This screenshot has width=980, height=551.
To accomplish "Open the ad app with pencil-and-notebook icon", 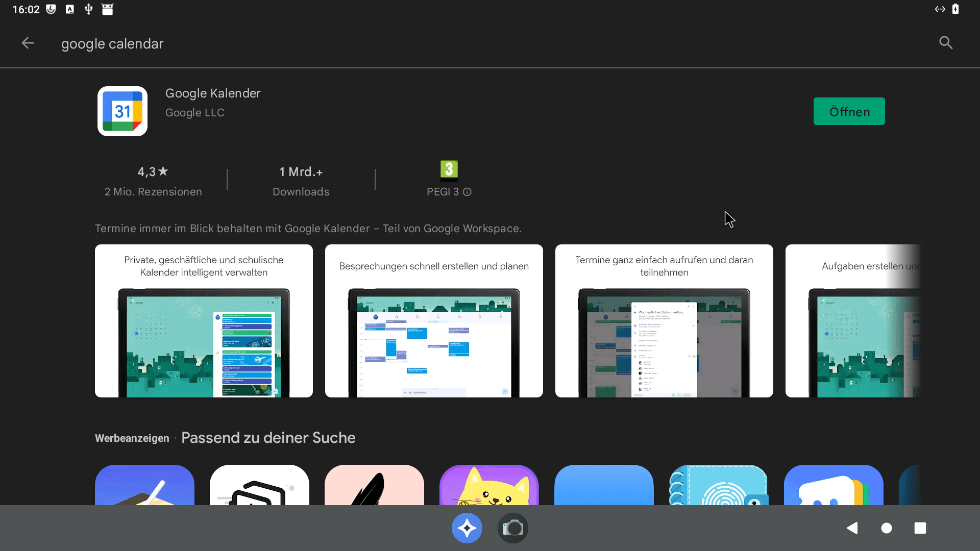I will tap(144, 485).
